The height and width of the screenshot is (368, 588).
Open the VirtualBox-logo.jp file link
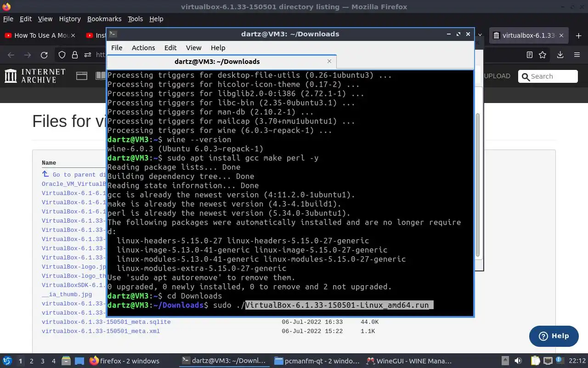click(74, 267)
